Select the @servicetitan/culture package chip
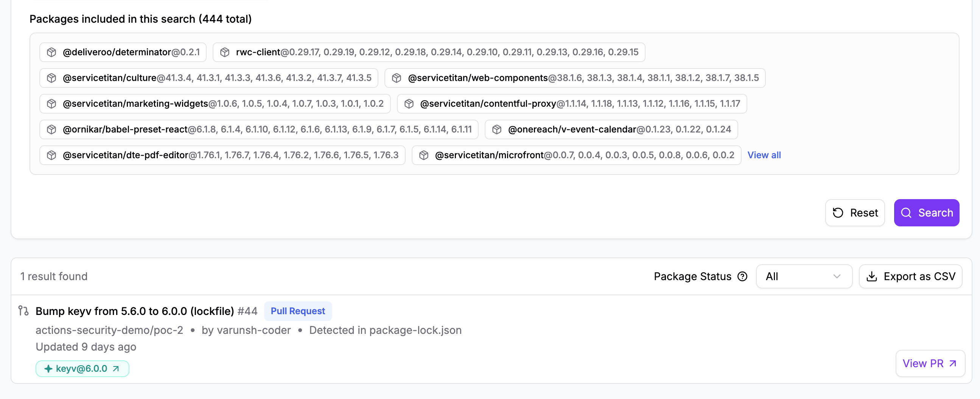 click(209, 78)
